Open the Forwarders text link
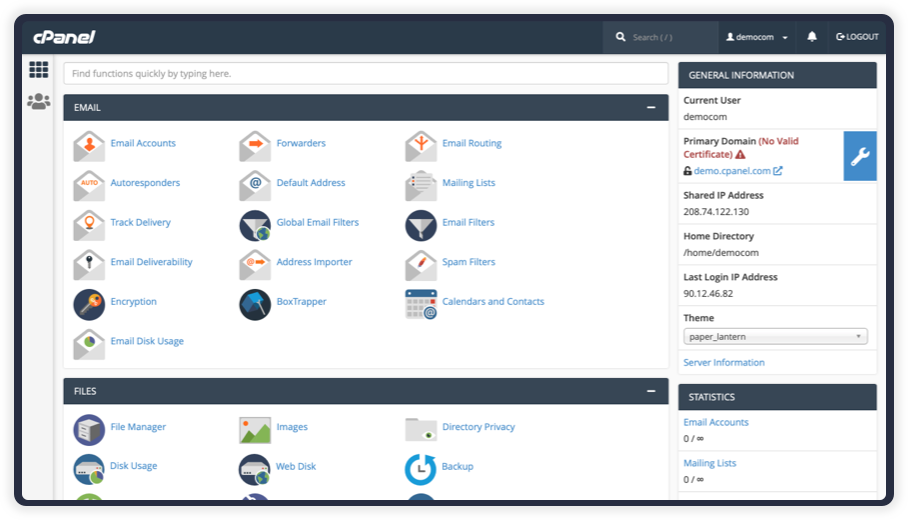Screen dimensions: 908x520 tap(301, 143)
